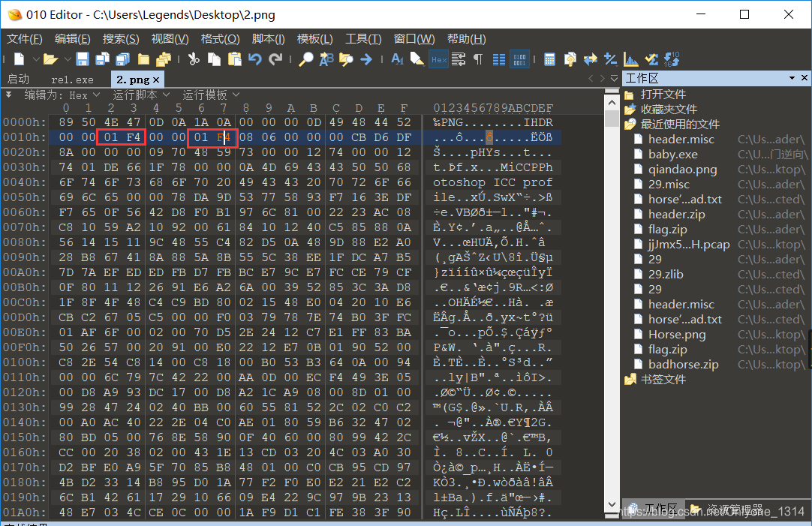Image resolution: width=812 pixels, height=526 pixels.
Task: Select the highlighter color tool
Action: 417,59
